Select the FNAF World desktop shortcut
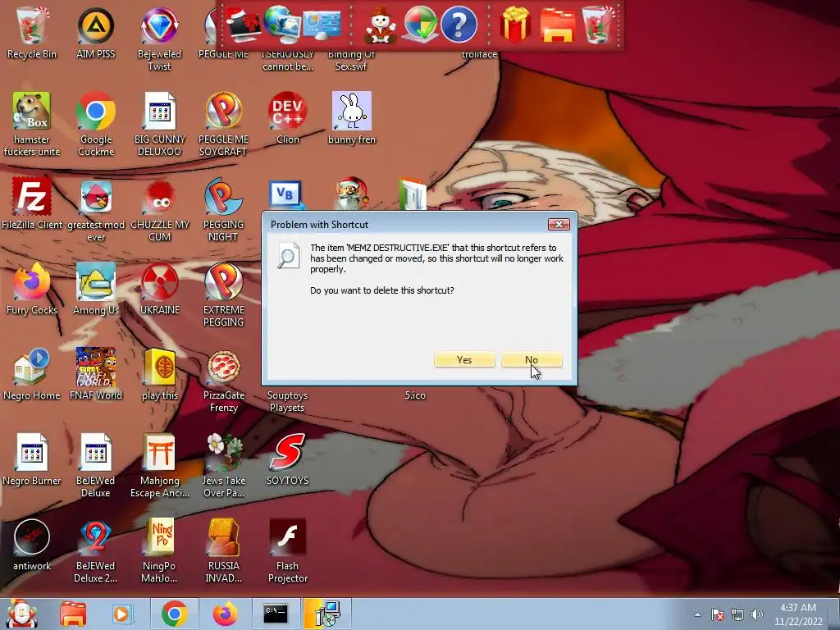 coord(96,374)
